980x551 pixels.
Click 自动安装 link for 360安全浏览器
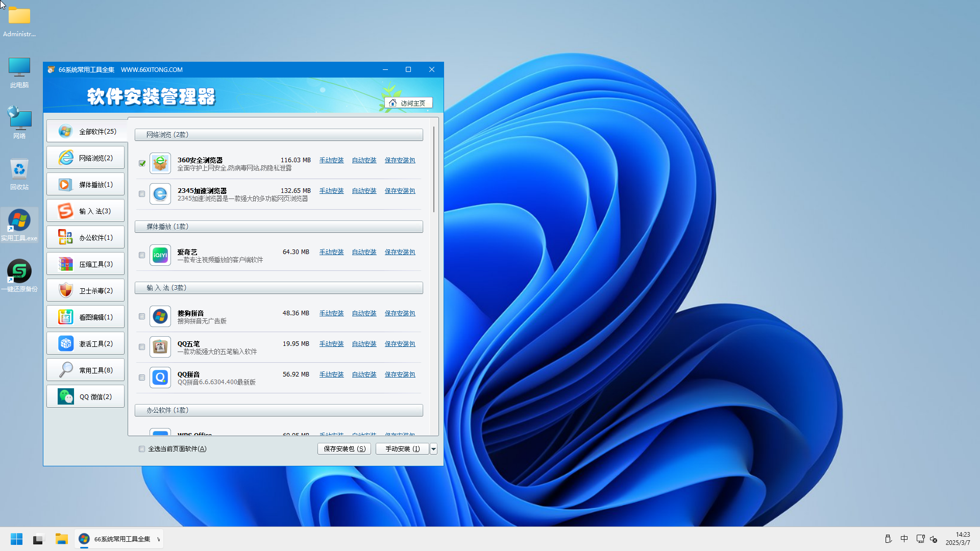(364, 160)
